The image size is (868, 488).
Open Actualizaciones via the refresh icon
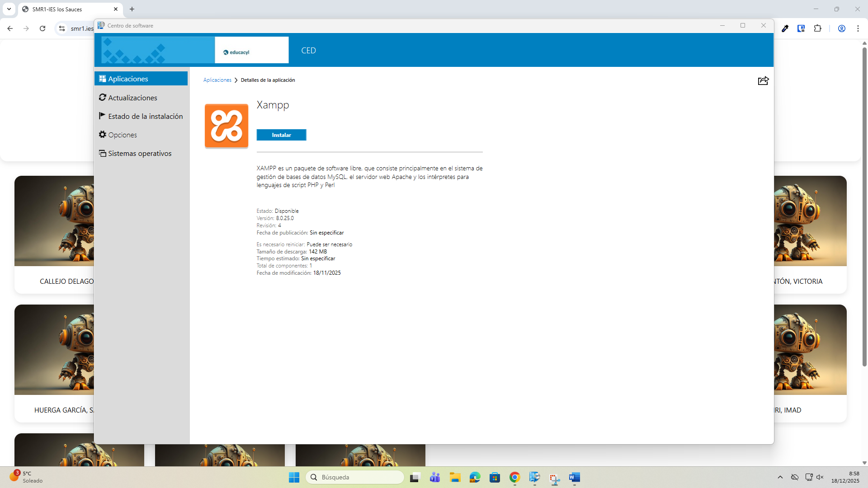coord(103,97)
